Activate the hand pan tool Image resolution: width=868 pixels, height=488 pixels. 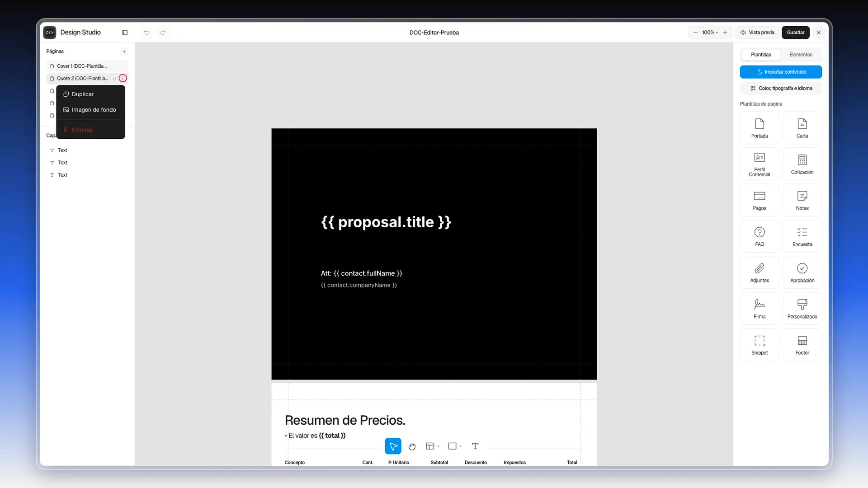coord(412,446)
